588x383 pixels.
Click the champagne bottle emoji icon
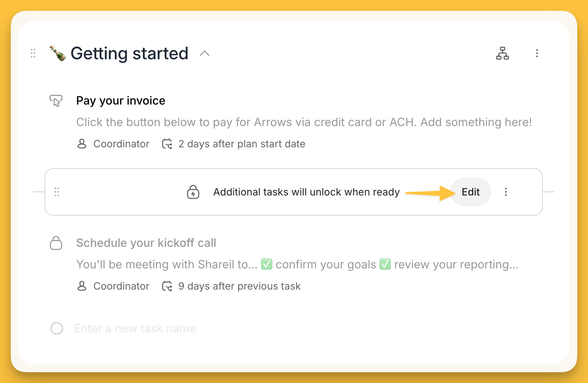click(x=57, y=53)
